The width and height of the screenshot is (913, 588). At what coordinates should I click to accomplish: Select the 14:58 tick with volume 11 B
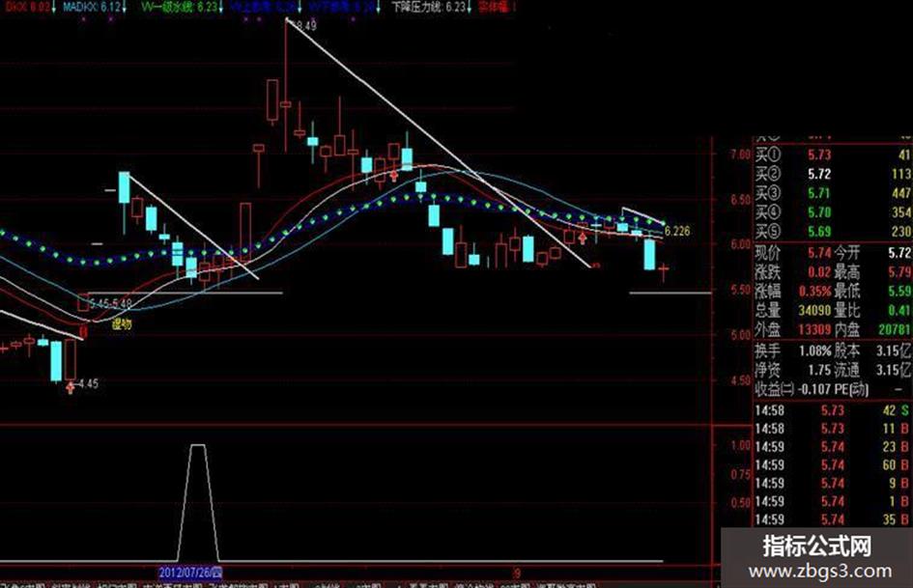[833, 429]
